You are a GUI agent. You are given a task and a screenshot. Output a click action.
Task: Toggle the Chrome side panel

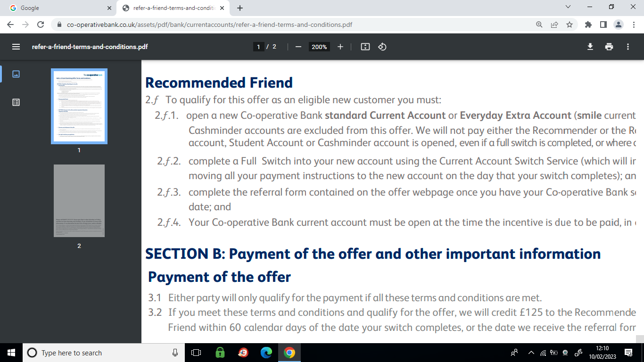603,25
